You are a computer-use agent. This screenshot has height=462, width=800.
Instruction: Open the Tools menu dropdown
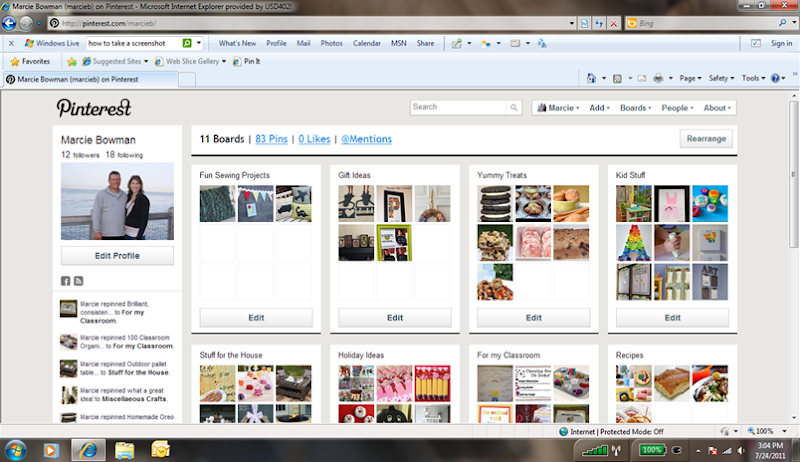[754, 79]
